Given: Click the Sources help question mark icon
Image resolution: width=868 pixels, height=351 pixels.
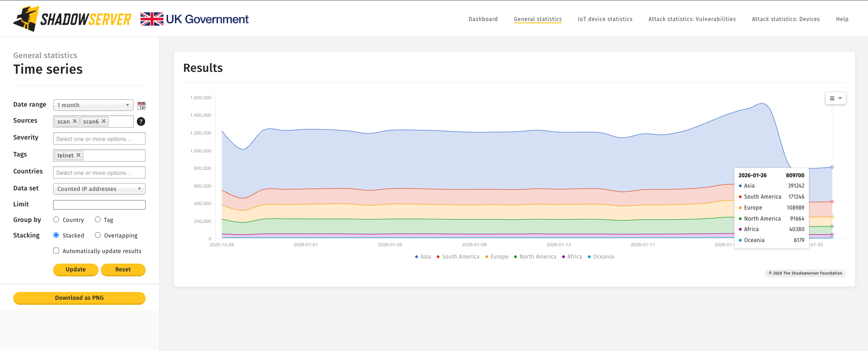Looking at the screenshot, I should tap(141, 121).
